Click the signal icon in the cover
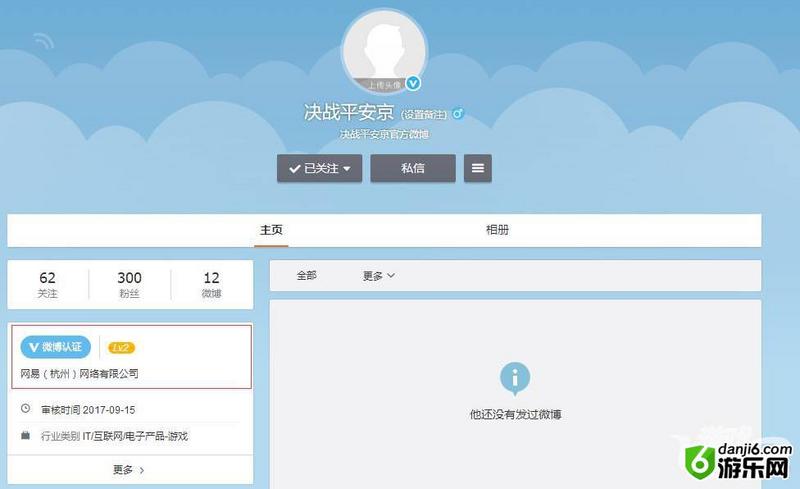 click(44, 40)
